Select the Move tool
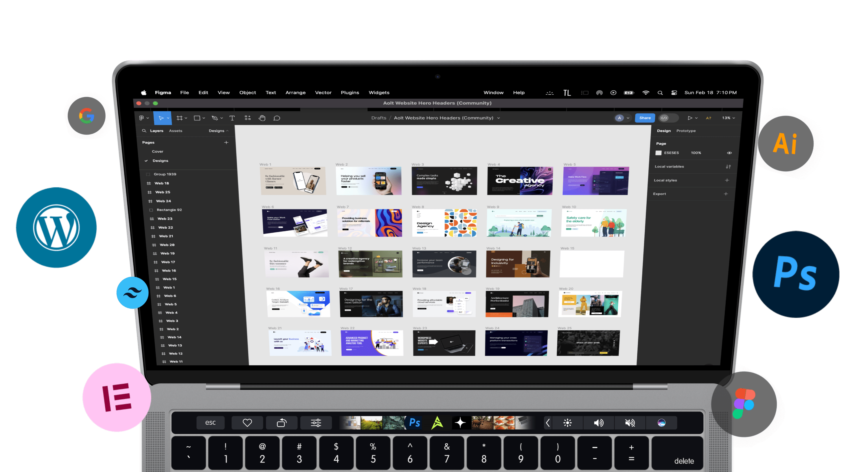868x472 pixels. [x=161, y=118]
